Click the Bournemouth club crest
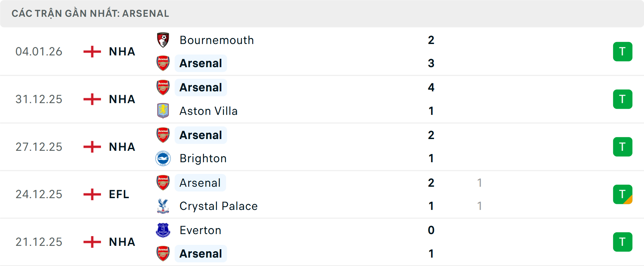The image size is (644, 266). pos(163,40)
